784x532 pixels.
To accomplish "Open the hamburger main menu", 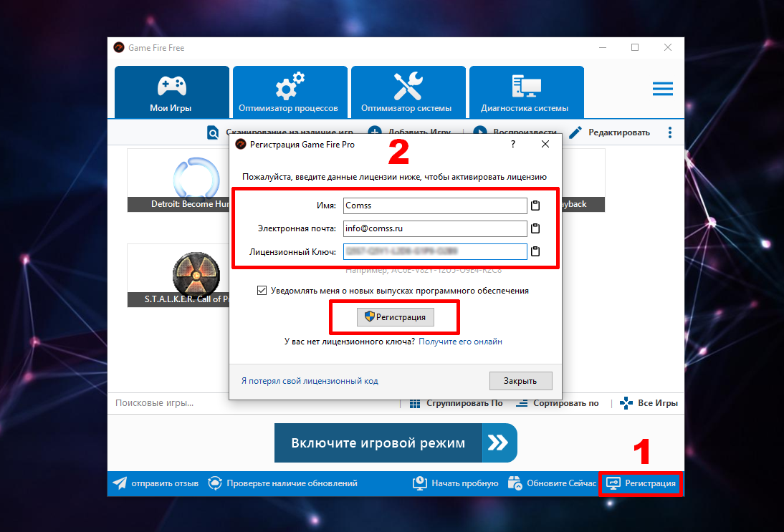I will coord(662,89).
